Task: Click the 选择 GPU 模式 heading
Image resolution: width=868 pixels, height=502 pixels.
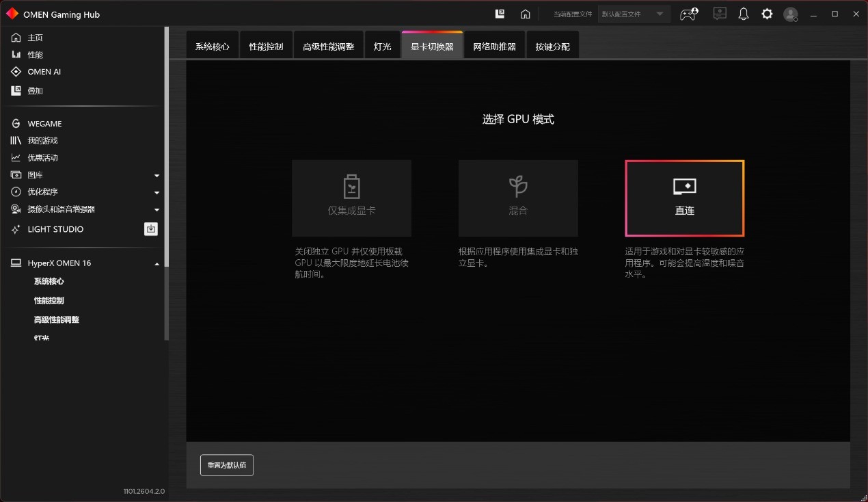Action: (518, 119)
